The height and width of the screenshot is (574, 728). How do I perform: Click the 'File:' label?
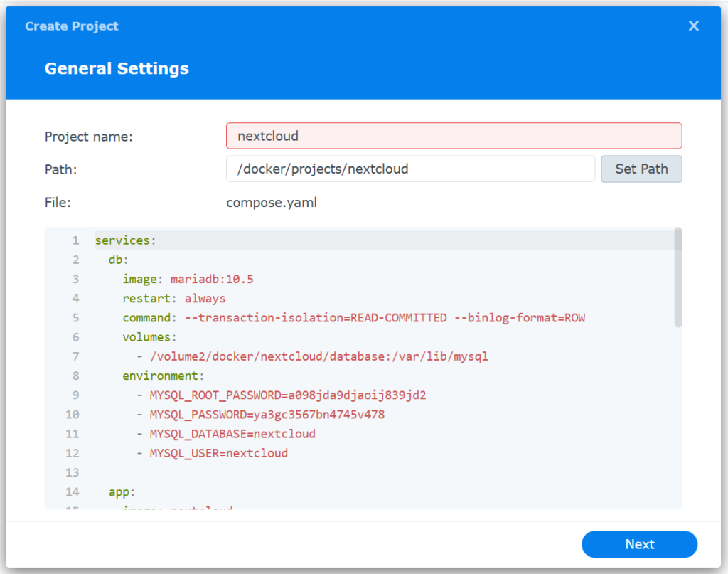[x=58, y=203]
